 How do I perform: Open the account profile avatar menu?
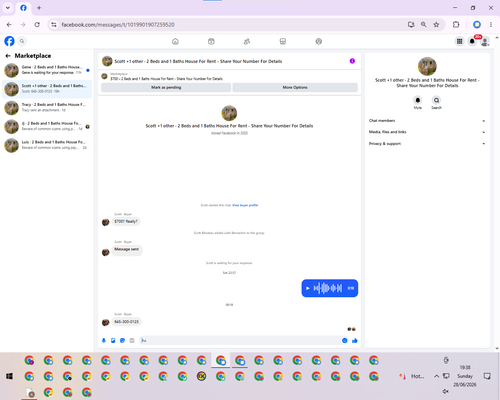[x=485, y=41]
